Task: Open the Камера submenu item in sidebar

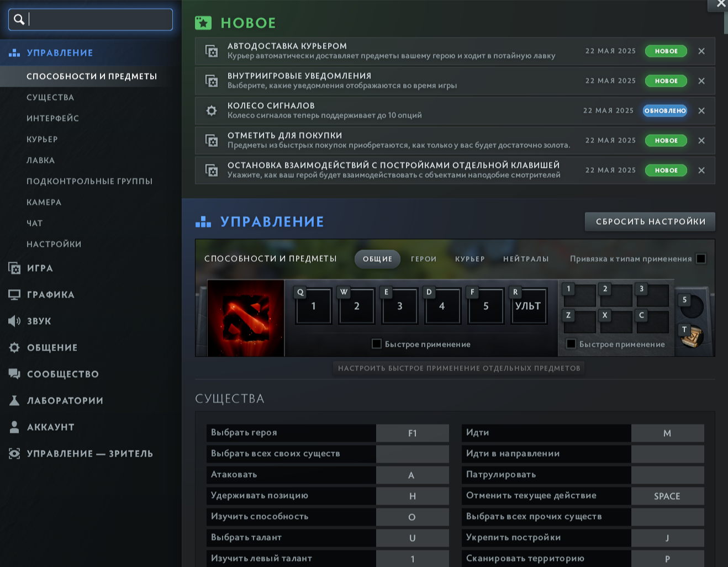Action: click(x=44, y=203)
